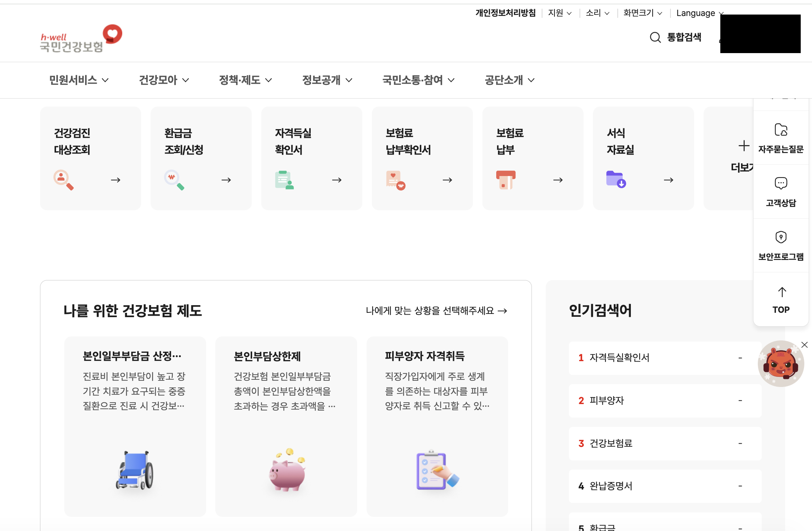Expand the 건강모아 menu

(x=164, y=80)
